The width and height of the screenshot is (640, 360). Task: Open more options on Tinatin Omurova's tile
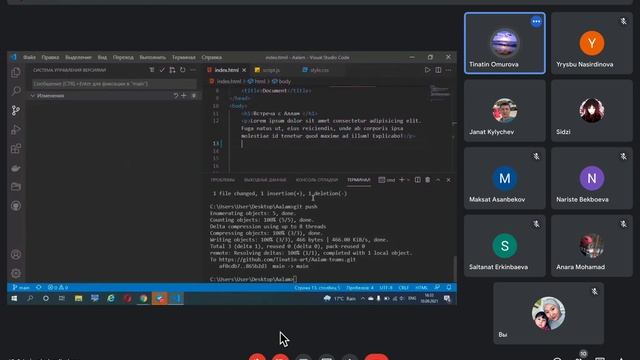click(x=536, y=22)
